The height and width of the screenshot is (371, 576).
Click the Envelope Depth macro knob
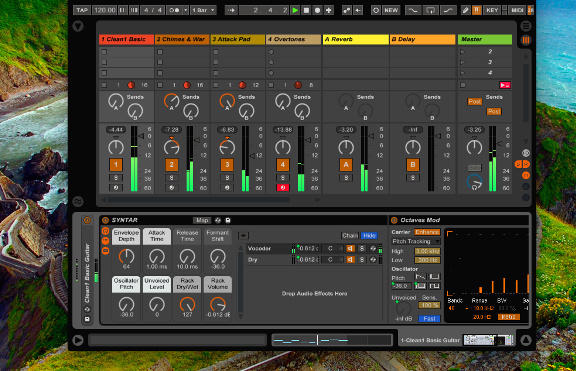coord(126,256)
